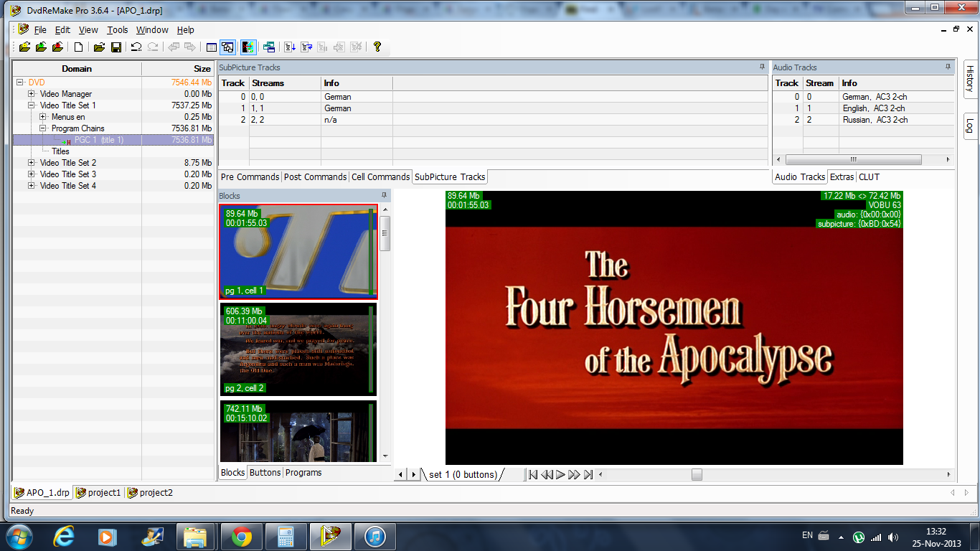
Task: Toggle the multi-window layout toolbar icon
Action: (227, 47)
